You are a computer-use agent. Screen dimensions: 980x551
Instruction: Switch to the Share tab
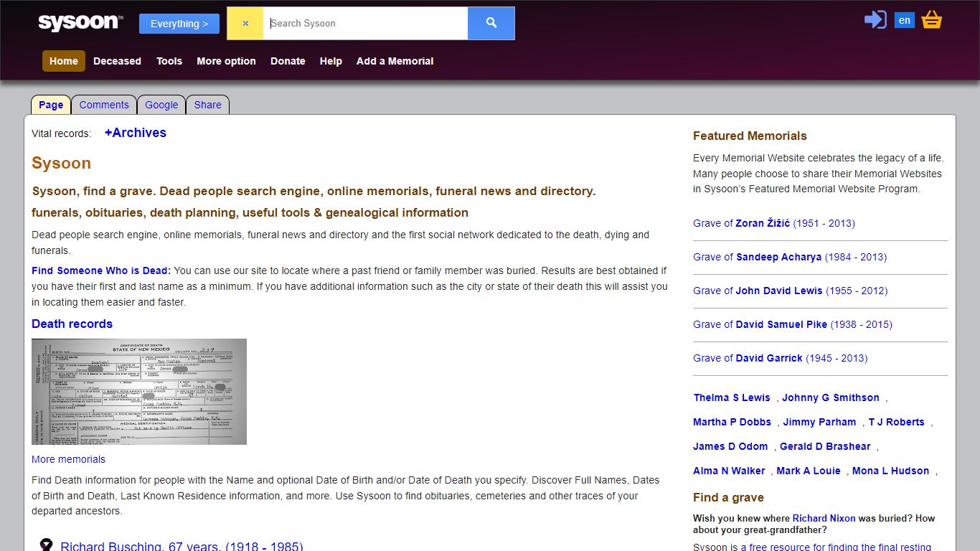point(208,105)
